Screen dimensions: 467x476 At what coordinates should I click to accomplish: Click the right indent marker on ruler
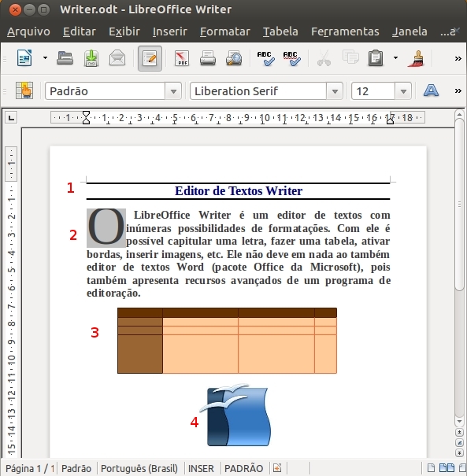click(390, 120)
